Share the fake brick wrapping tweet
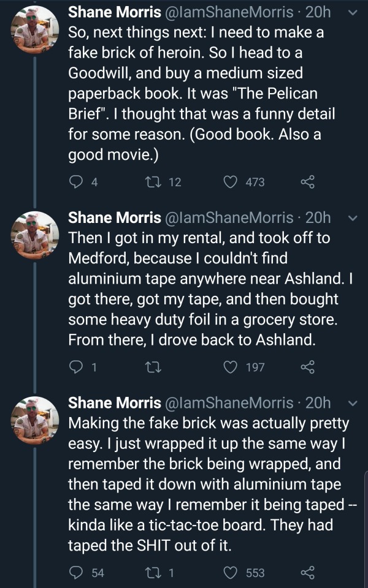This screenshot has width=368, height=588. [x=308, y=573]
